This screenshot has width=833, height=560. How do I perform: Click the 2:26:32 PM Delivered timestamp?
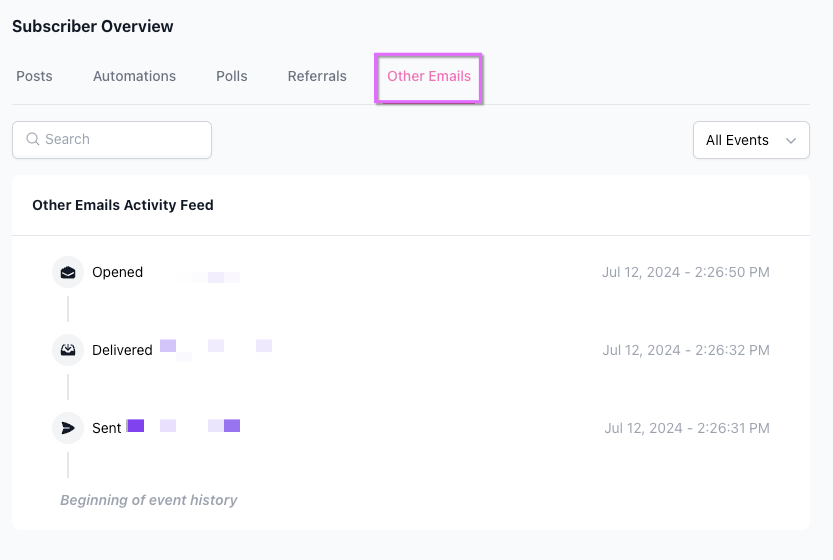click(x=685, y=350)
